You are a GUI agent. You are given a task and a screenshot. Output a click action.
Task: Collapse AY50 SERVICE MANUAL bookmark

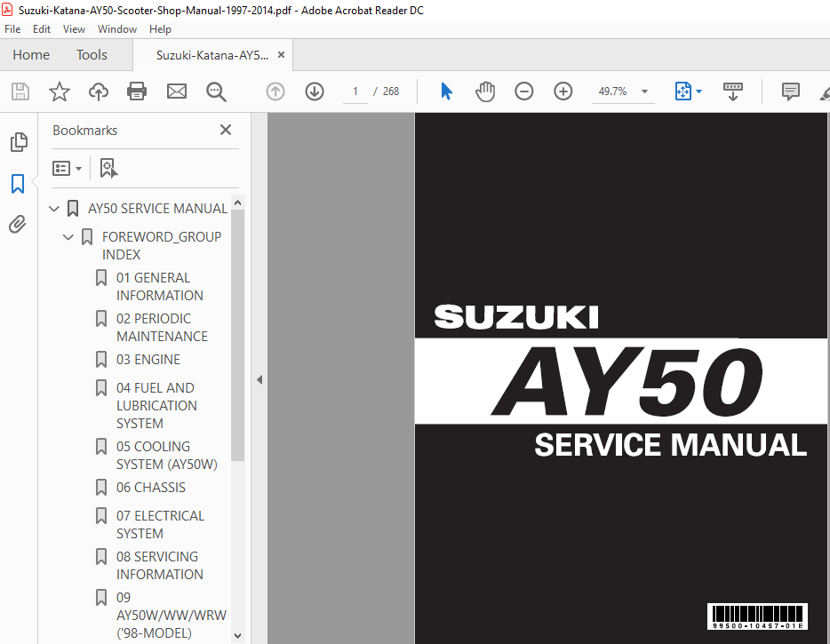click(x=53, y=209)
